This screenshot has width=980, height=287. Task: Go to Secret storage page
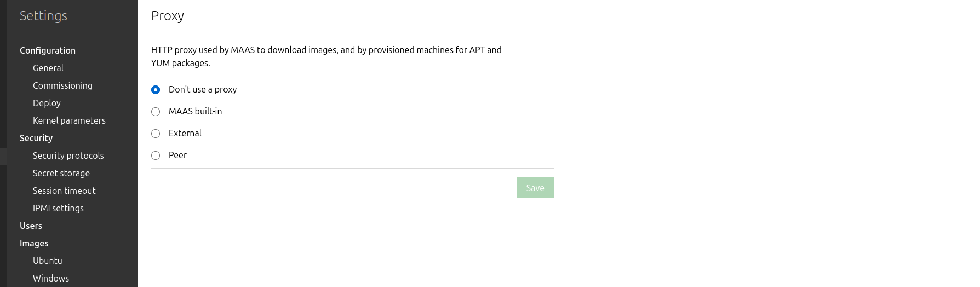(x=61, y=173)
